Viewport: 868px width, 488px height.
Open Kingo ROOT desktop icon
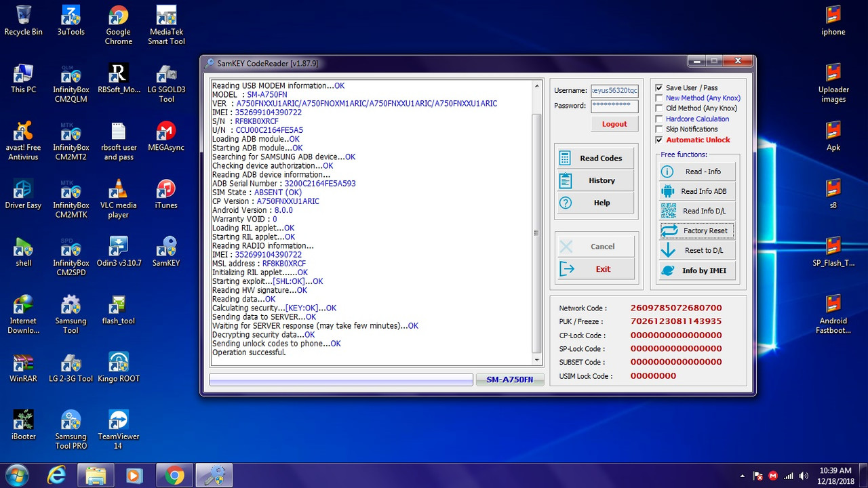tap(118, 367)
